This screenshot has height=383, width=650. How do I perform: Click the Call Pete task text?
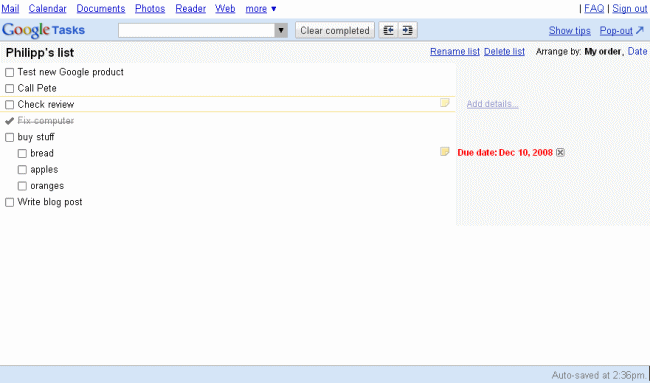(x=37, y=88)
